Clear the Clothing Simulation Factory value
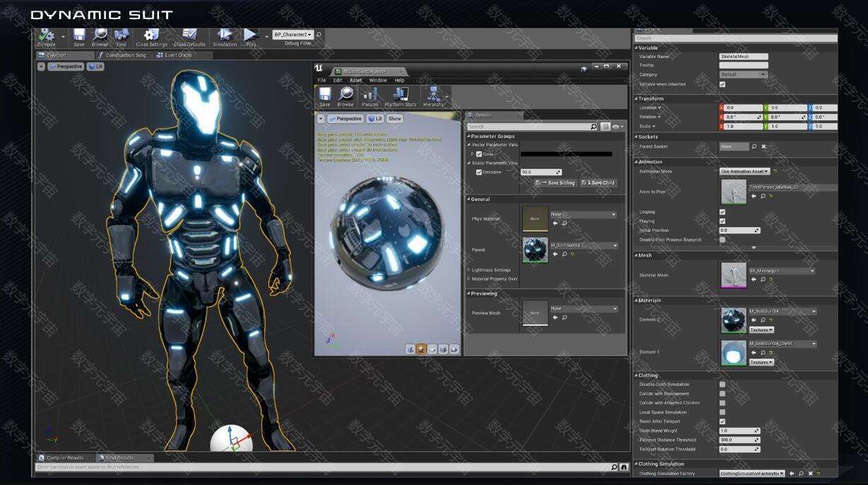This screenshot has height=485, width=868. coord(810,474)
